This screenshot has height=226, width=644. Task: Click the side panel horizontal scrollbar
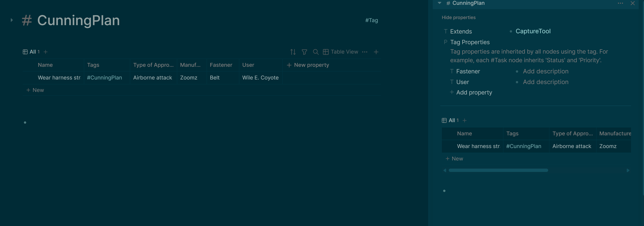coord(498,170)
